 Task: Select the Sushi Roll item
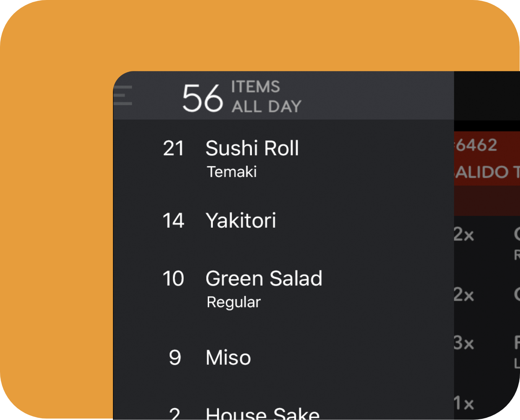(252, 148)
